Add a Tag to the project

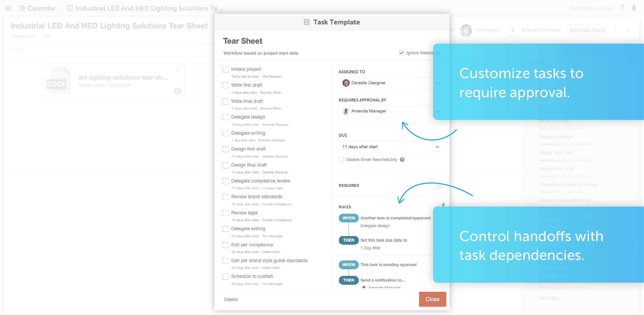[45, 37]
